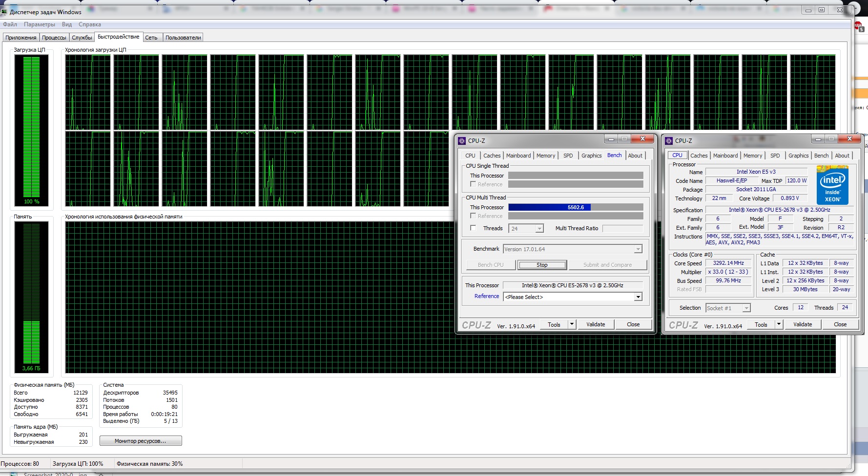Viewport: 868px width, 476px height.
Task: Click the greyed Bench CPU button
Action: [491, 265]
